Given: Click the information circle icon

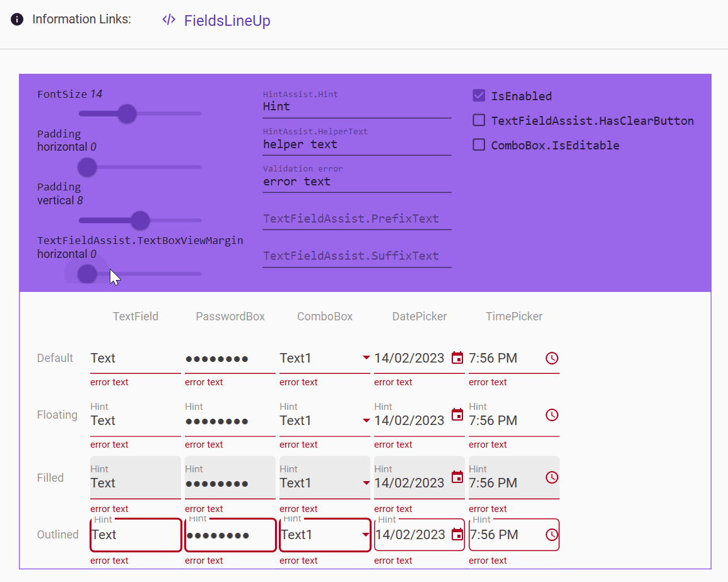Looking at the screenshot, I should (x=17, y=20).
